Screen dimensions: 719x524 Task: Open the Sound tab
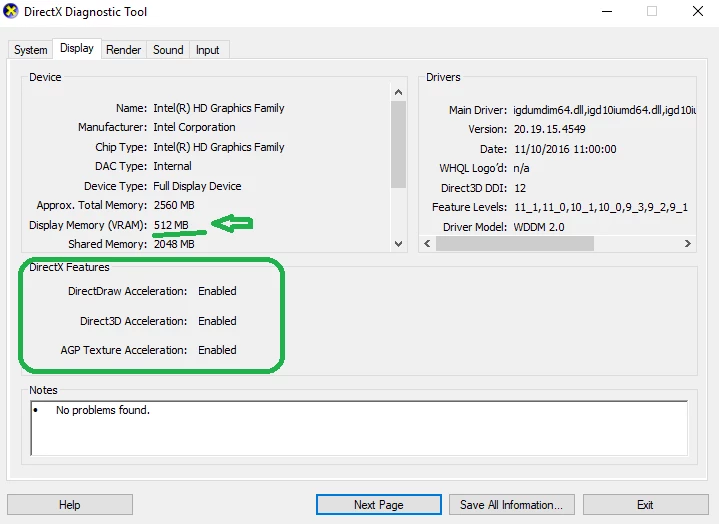(168, 50)
